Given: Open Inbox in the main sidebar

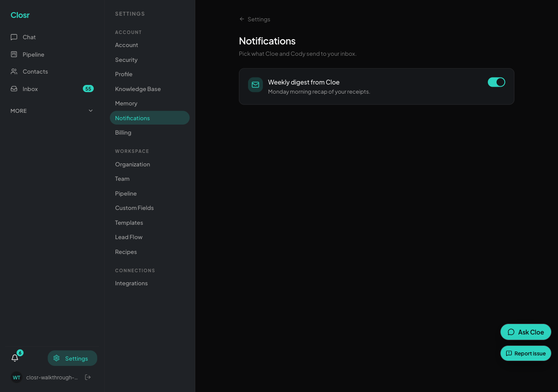Looking at the screenshot, I should pos(52,89).
